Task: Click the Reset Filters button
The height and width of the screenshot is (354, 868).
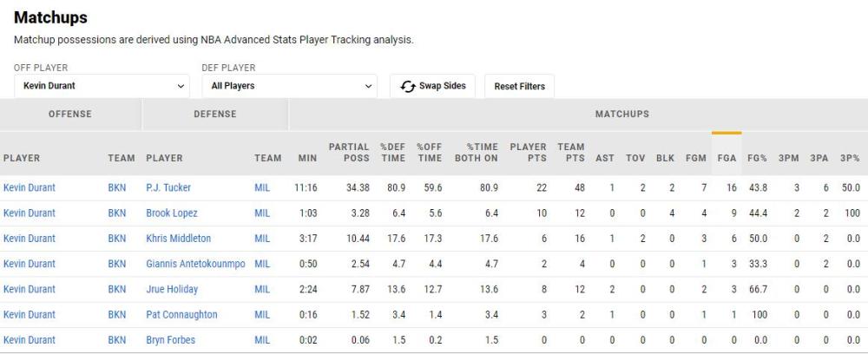Action: (519, 86)
